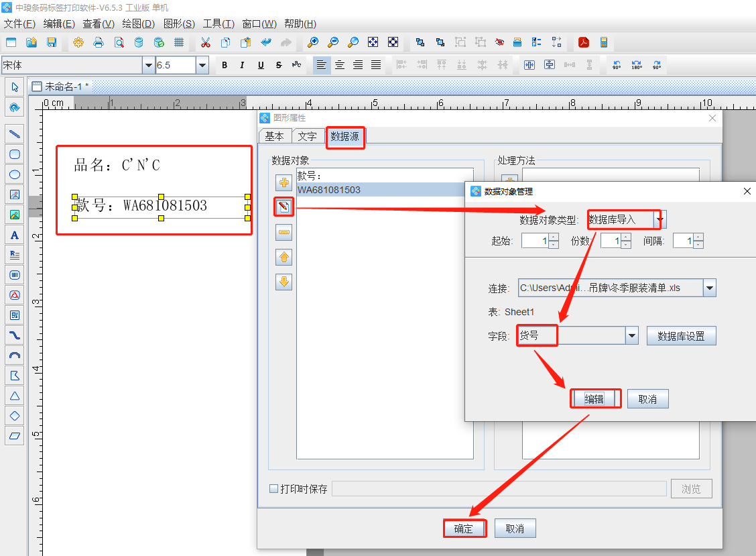Click the yellow minus delete data object icon
Screen dimensions: 756x556
[284, 232]
